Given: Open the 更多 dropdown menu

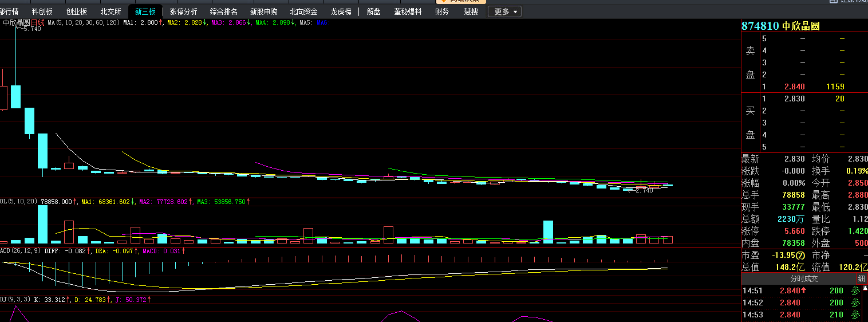Looking at the screenshot, I should click(504, 11).
